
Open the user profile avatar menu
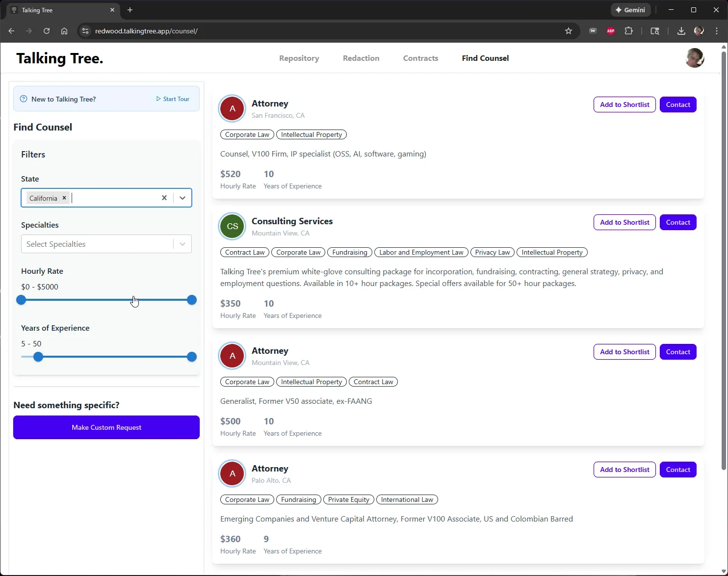click(x=695, y=58)
